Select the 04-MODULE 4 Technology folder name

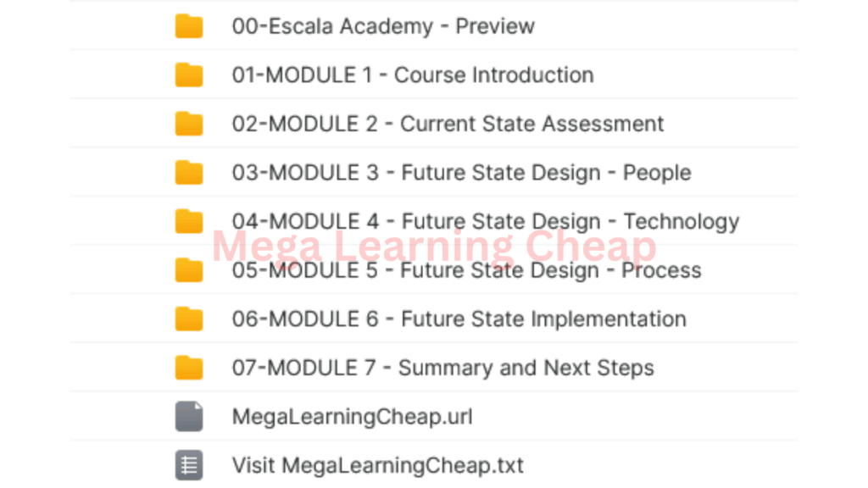point(486,222)
